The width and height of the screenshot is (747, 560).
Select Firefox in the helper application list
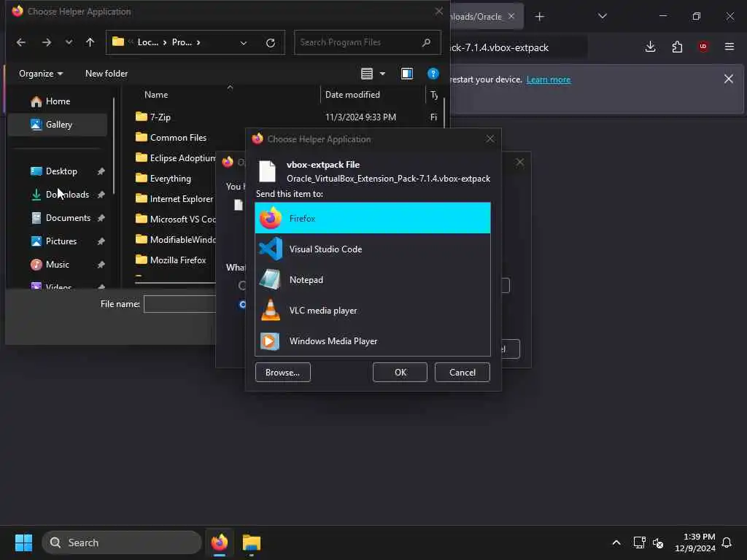[373, 218]
